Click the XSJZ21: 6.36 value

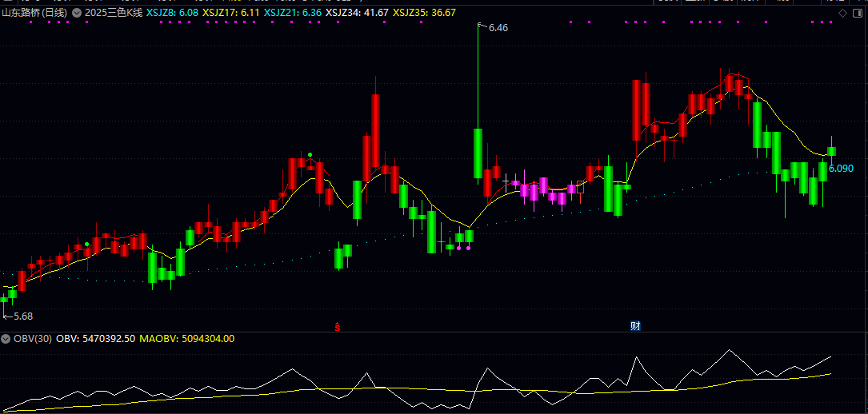292,12
